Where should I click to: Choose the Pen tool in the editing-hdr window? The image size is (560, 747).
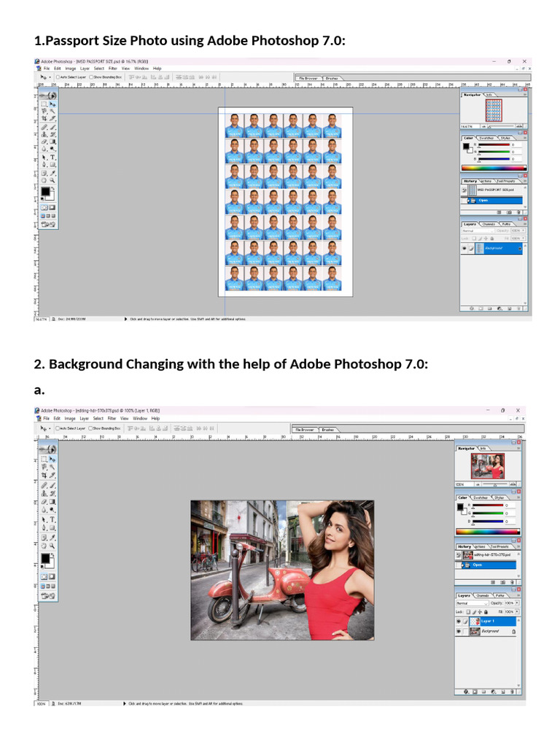click(x=44, y=528)
